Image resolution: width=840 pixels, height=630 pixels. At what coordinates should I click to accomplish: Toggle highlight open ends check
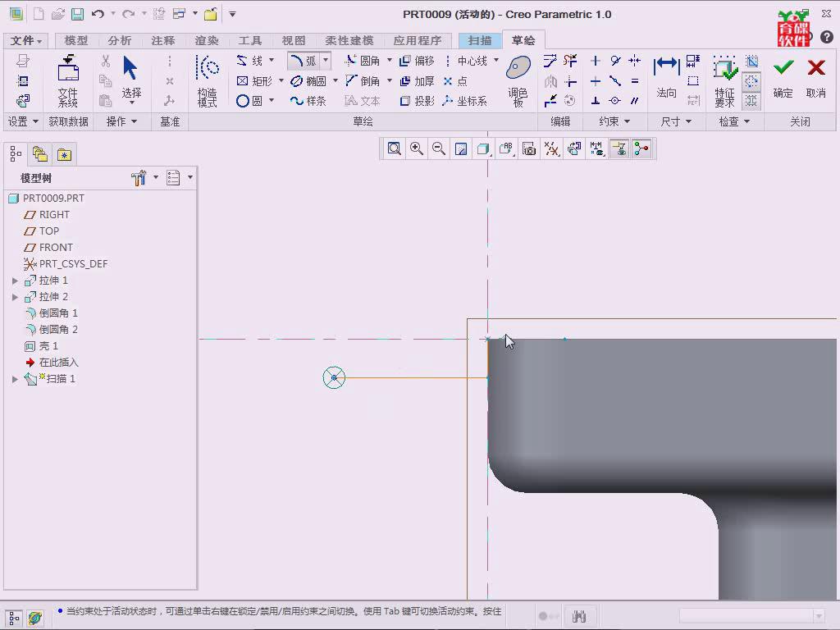(x=752, y=81)
